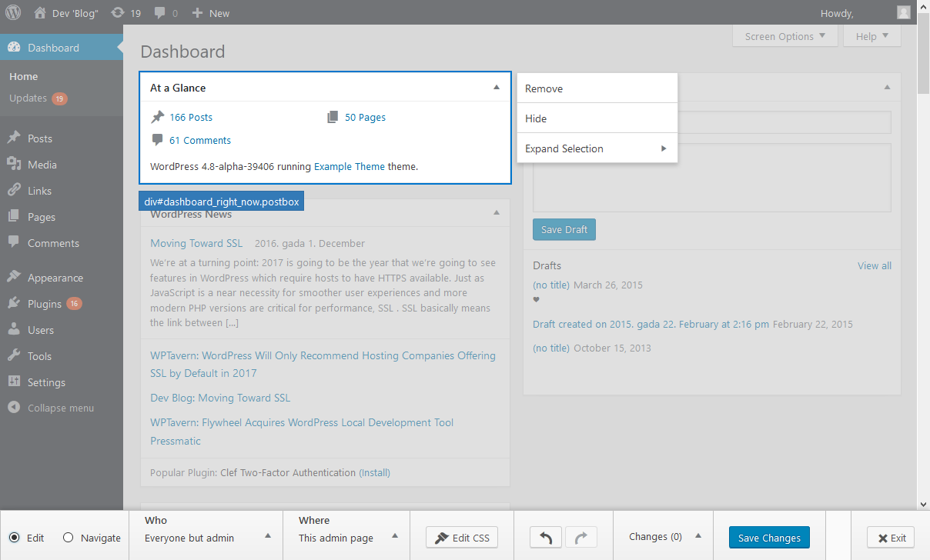Redo the change with forward arrow
Screen dimensions: 930x560
(581, 538)
